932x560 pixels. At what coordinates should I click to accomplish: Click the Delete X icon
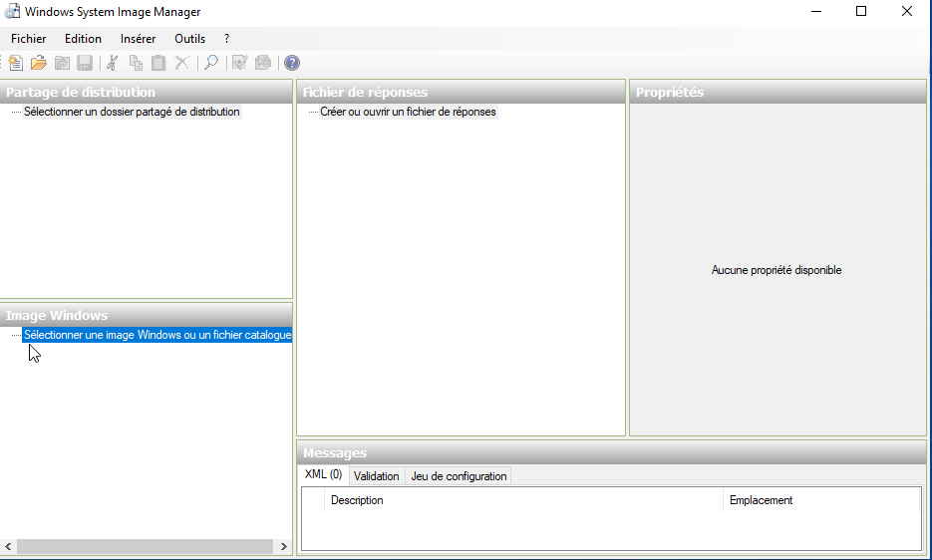pyautogui.click(x=181, y=63)
